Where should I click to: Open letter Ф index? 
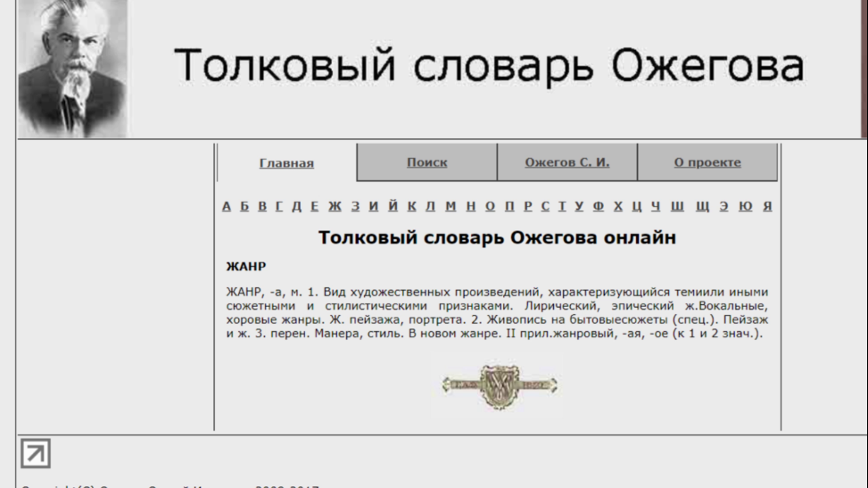599,206
